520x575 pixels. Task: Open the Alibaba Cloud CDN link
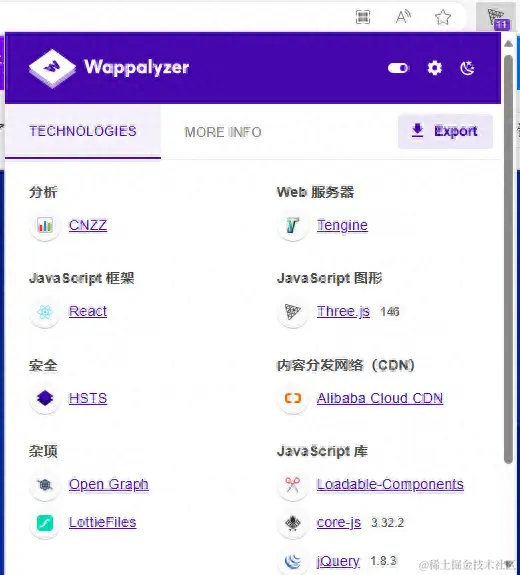[380, 398]
